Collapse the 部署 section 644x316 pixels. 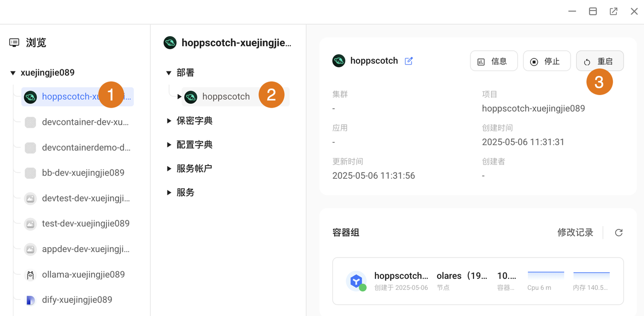[169, 73]
